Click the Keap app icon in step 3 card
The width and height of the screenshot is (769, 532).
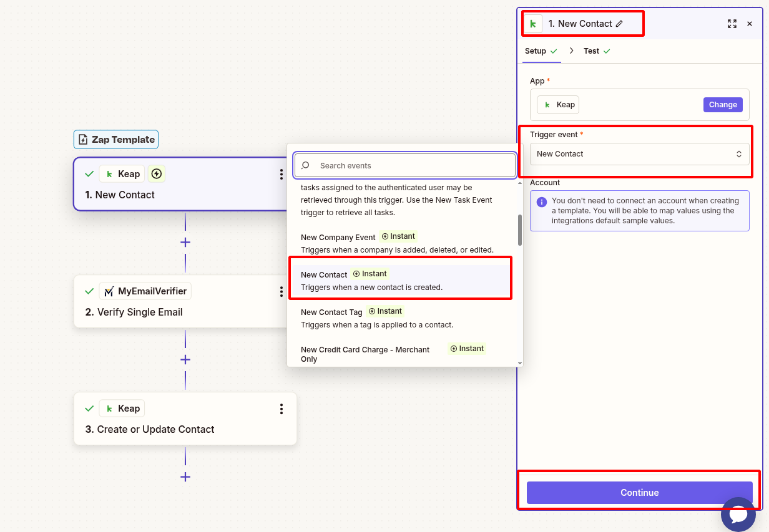[x=110, y=408]
